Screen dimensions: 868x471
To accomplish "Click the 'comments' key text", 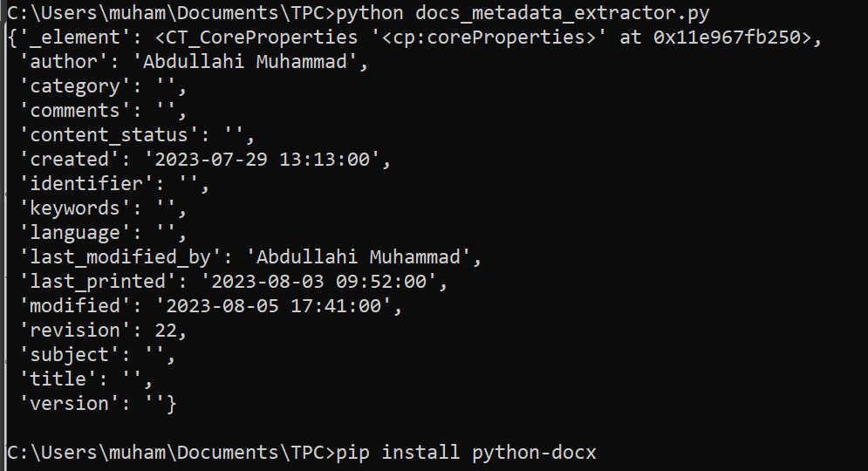I will pos(74,111).
